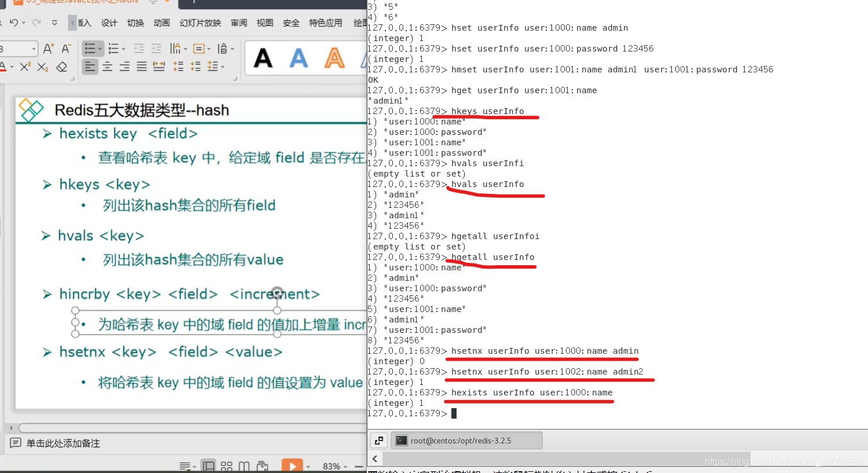This screenshot has width=868, height=473.
Task: Open dropdown arrow beside top-row spacing icon
Action: click(x=233, y=49)
